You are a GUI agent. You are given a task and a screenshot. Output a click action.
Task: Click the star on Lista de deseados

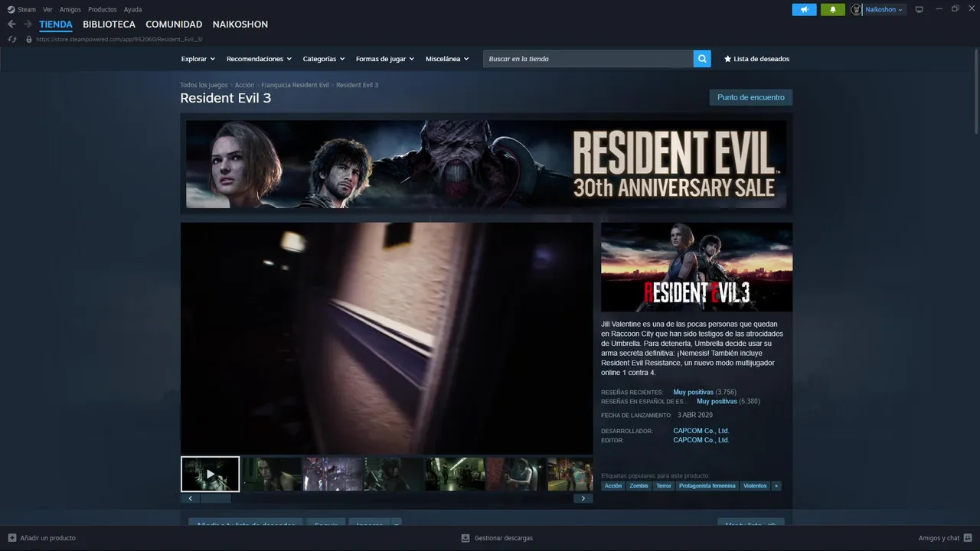click(x=727, y=59)
